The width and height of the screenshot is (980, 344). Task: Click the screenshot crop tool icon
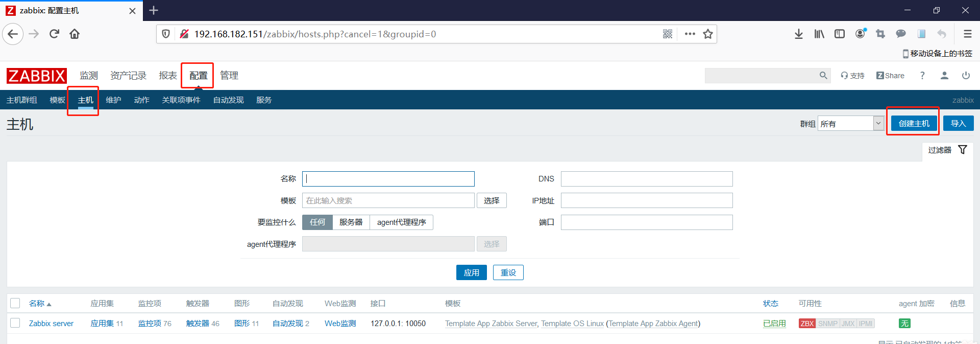[880, 34]
